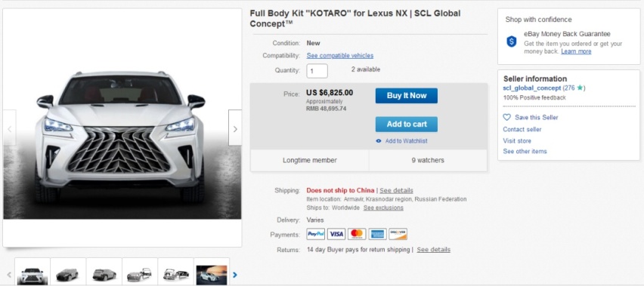
Task: Click into the Quantity input field
Action: pyautogui.click(x=317, y=70)
